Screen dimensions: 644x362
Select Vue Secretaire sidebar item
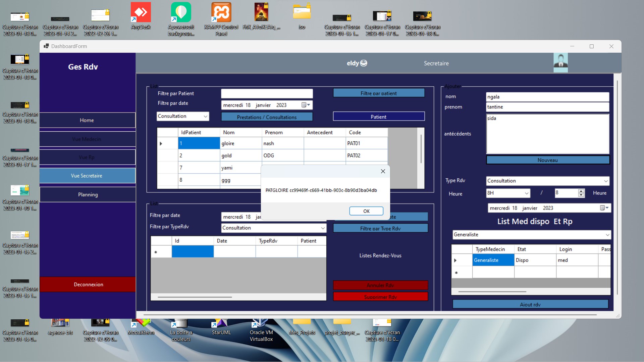[x=87, y=176]
